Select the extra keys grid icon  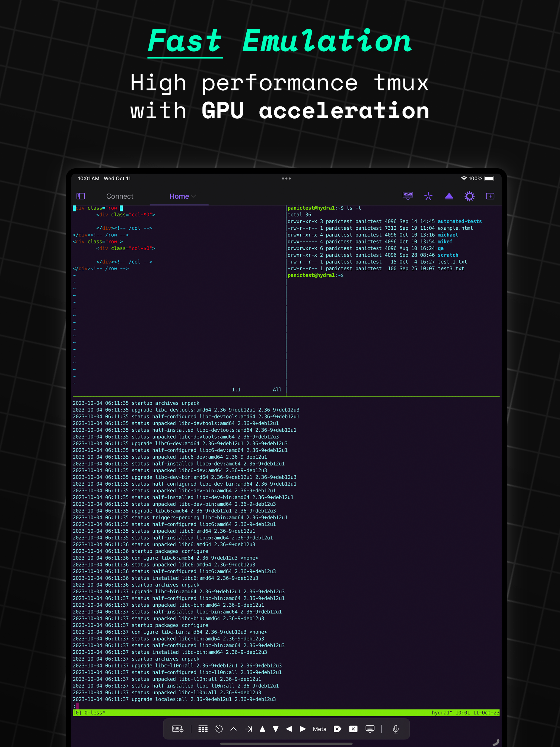point(203,729)
